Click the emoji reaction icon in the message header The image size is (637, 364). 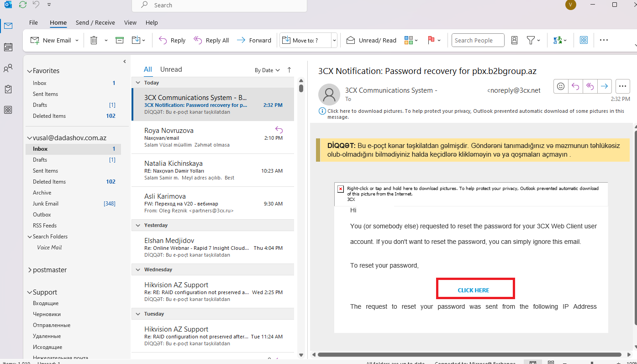click(x=561, y=86)
